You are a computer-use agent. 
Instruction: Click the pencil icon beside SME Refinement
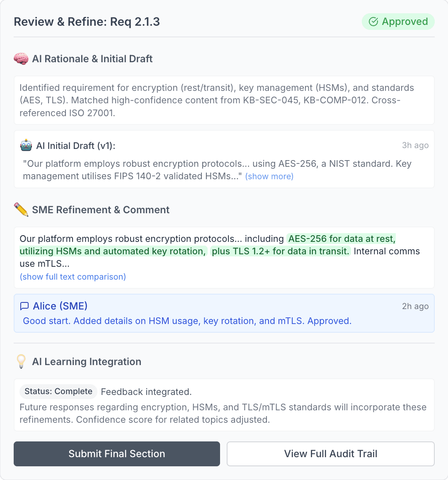coord(22,209)
